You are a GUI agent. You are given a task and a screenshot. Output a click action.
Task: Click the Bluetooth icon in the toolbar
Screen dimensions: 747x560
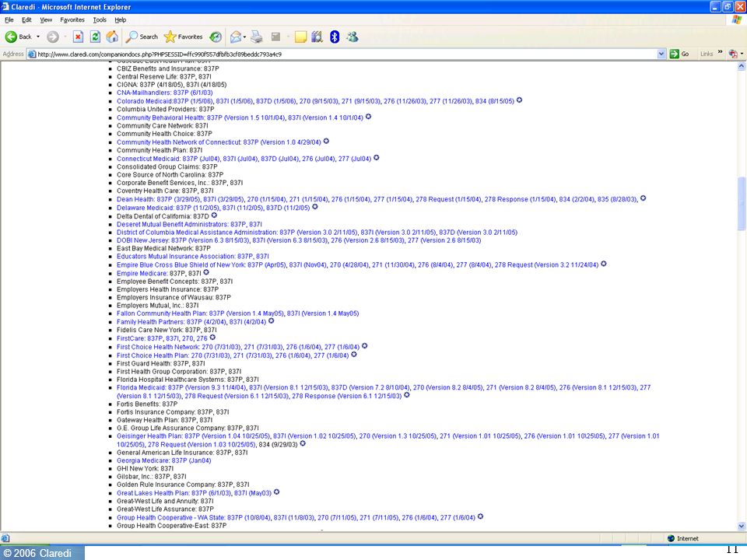point(335,37)
